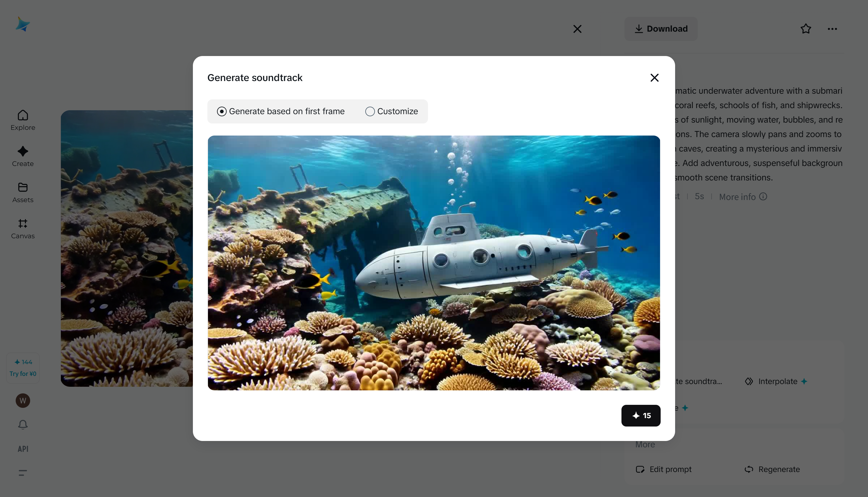
Task: Click the star icon to favorite video
Action: click(805, 29)
